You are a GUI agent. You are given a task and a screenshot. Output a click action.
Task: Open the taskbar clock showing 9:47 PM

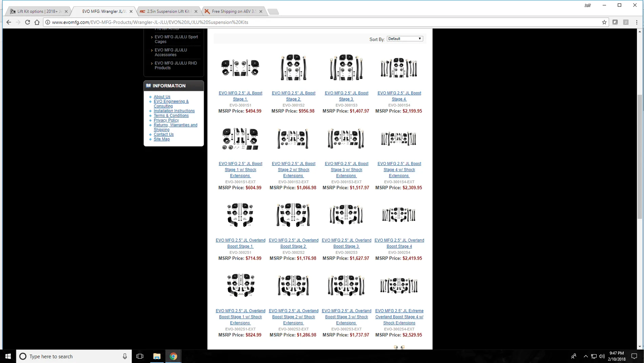617,356
